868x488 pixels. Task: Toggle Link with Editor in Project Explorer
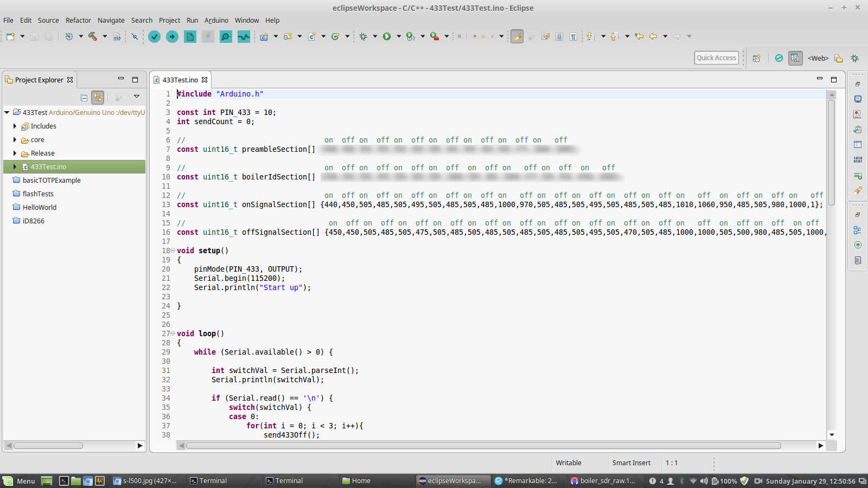[x=98, y=98]
